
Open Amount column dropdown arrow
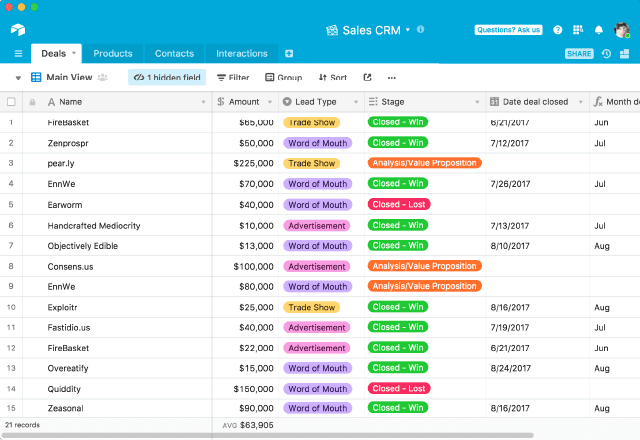pos(270,102)
